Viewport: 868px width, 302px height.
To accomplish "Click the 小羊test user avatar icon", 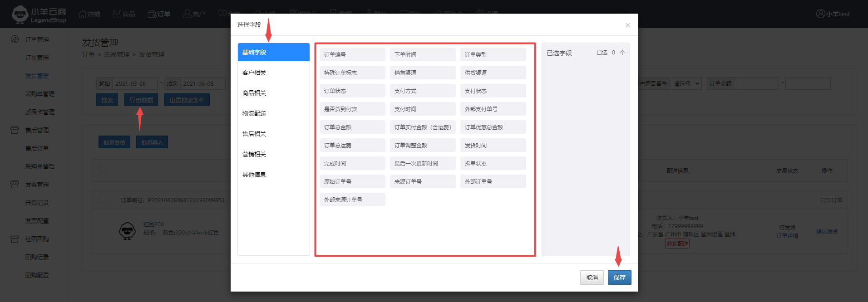I will (820, 14).
